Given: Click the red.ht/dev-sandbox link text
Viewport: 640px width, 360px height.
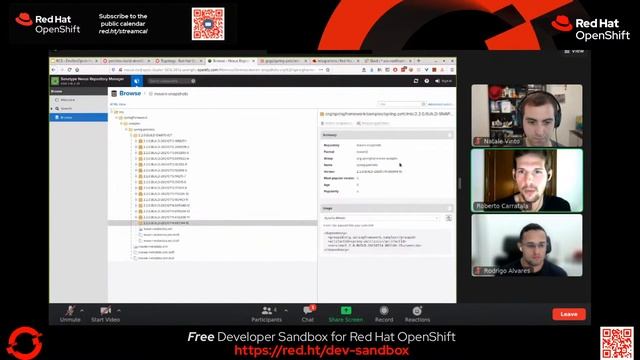Looking at the screenshot, I should (x=321, y=351).
